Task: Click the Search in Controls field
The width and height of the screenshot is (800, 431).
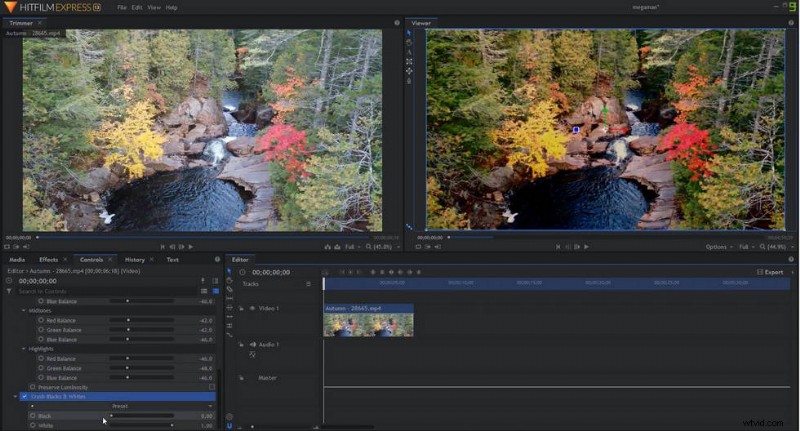Action: coord(106,291)
